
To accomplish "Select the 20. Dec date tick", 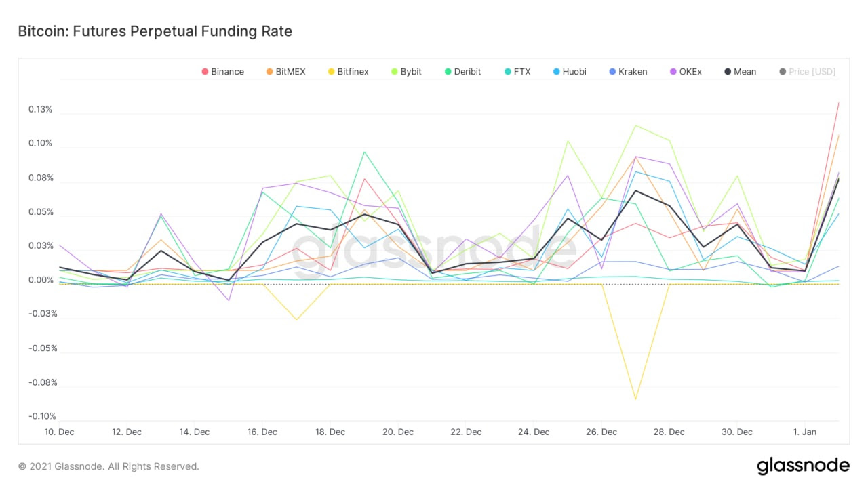I will (397, 432).
